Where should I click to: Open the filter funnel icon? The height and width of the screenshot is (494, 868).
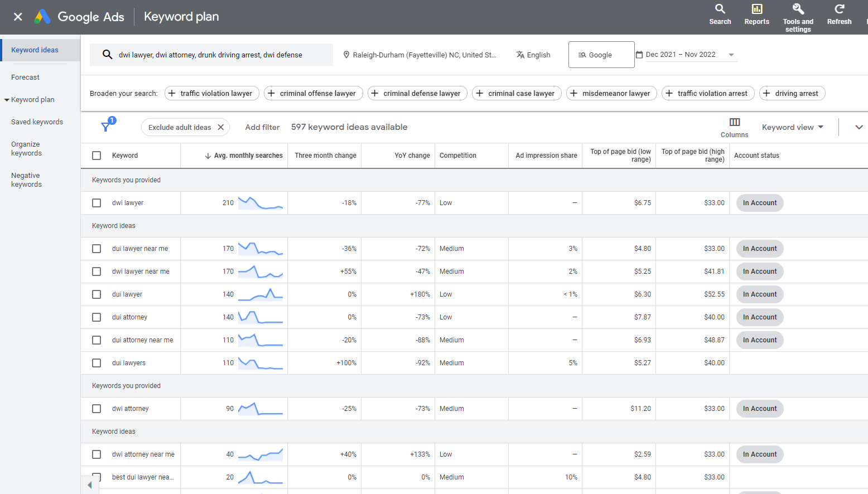tap(105, 127)
